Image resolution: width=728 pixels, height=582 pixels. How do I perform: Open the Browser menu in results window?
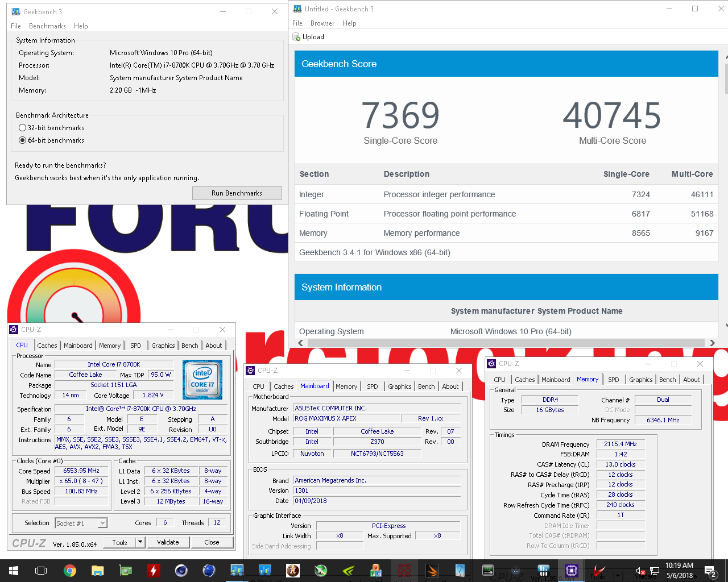322,23
